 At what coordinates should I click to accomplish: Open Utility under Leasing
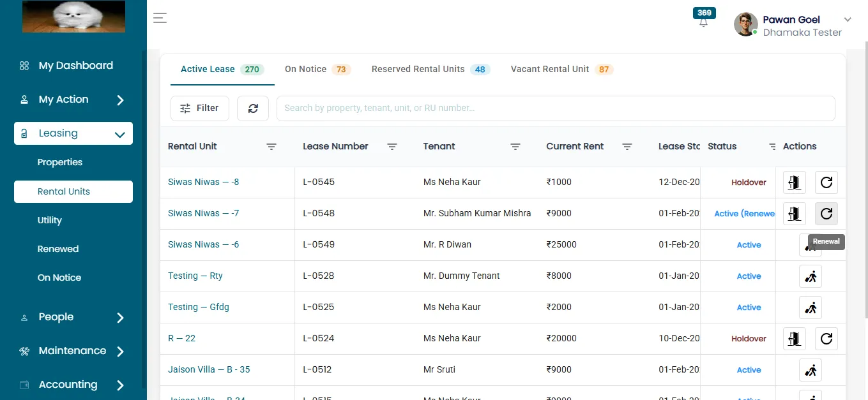[x=50, y=220]
